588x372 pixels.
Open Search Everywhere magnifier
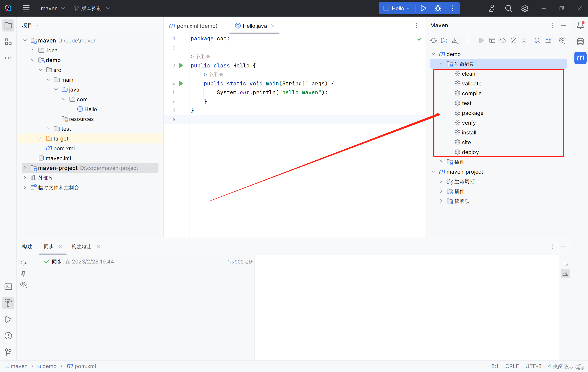508,8
